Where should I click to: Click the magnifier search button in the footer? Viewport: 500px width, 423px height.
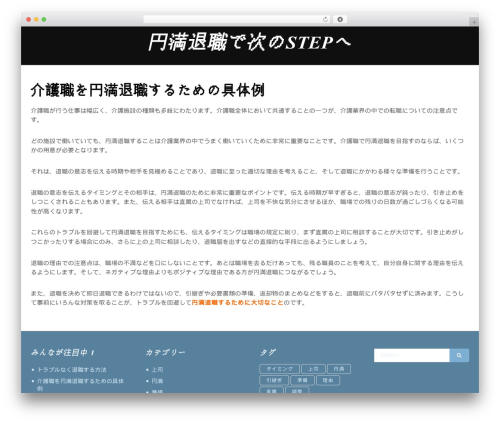[459, 355]
